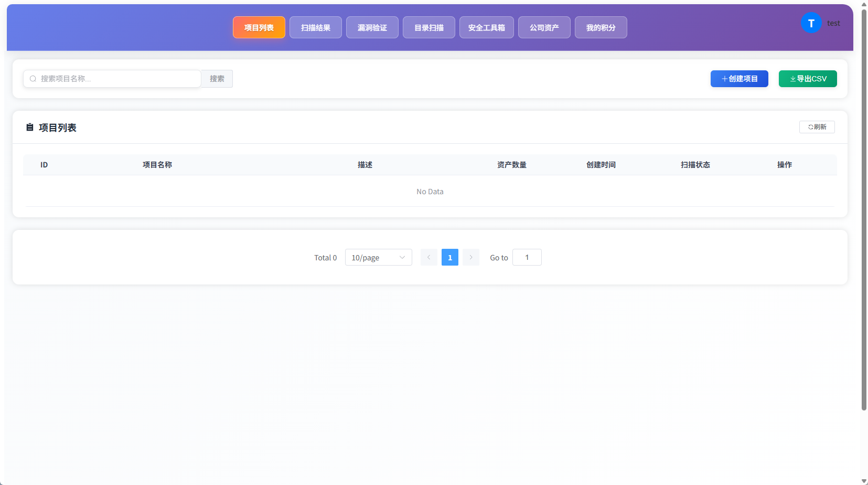
Task: Select page 1 in pagination
Action: coord(450,257)
